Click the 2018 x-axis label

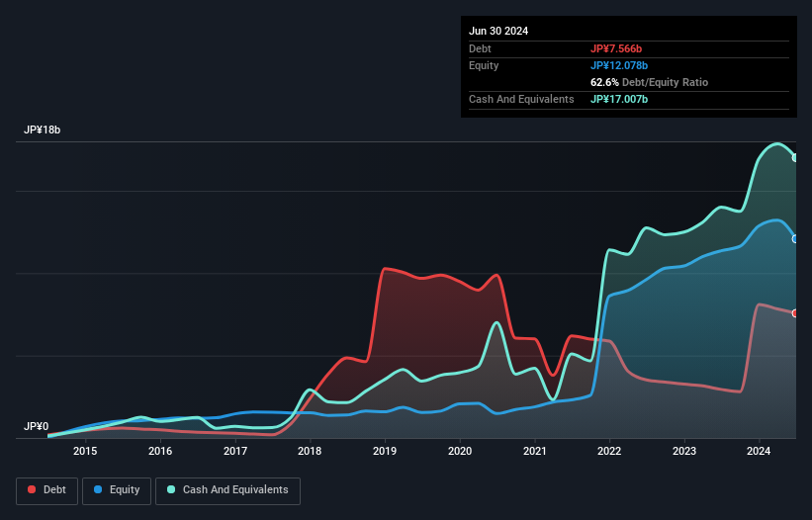(310, 451)
